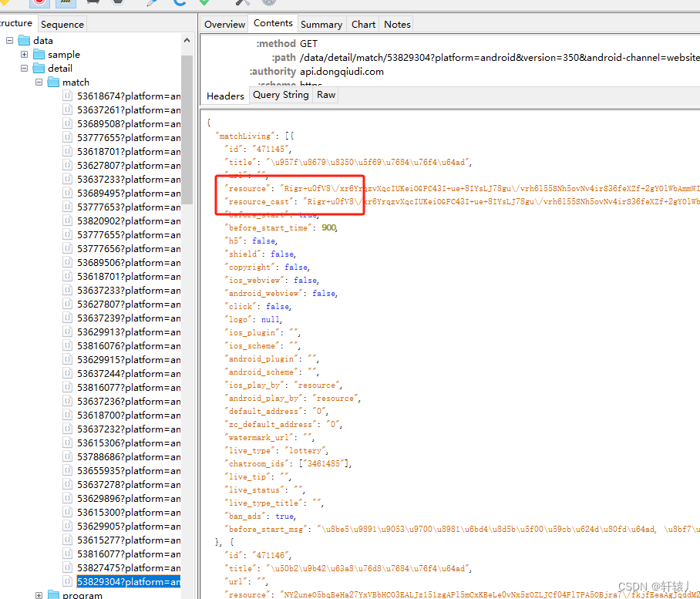Toggle the red Record button in toolbar
Screen dimensions: 700x599
pyautogui.click(x=39, y=2)
